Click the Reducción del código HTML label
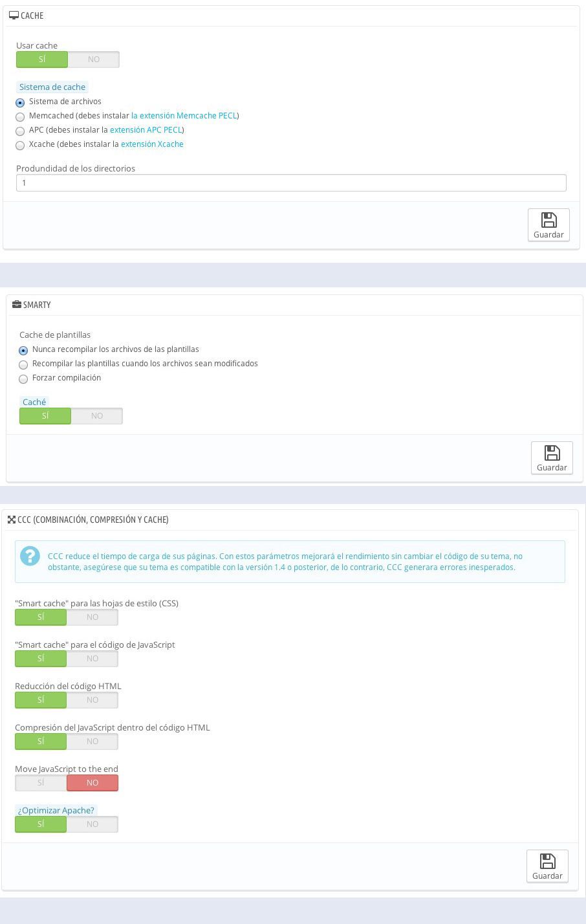This screenshot has height=924, width=586. point(68,687)
